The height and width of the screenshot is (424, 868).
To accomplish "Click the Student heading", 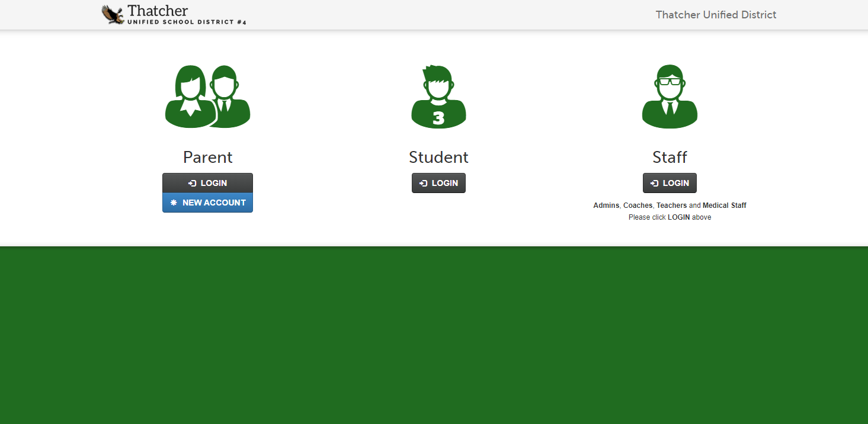I will pos(438,157).
